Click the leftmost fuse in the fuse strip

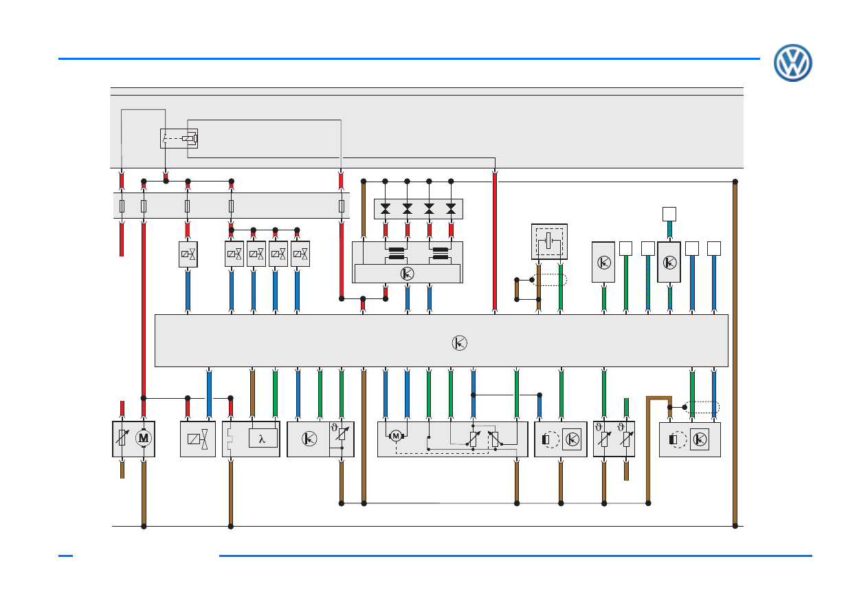click(x=122, y=206)
